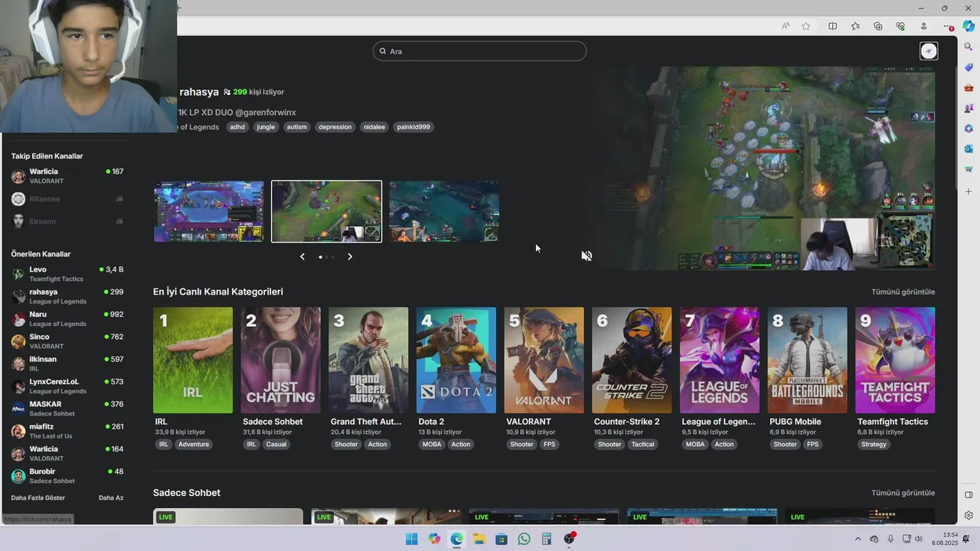Screen dimensions: 980x551
Task: View all Sadece Sohbet streams via Tümünü görüntüle
Action: (x=903, y=493)
